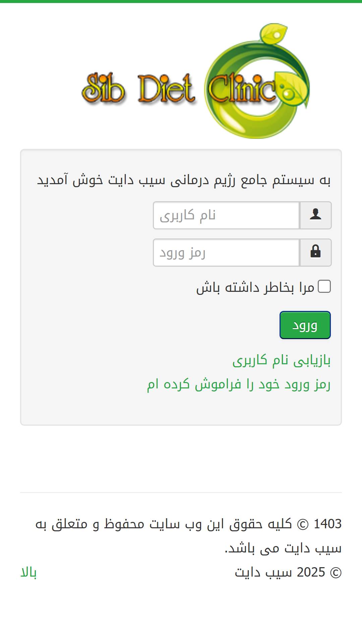Screen dimensions: 362x644
Task: Click the right leaf with droplet on logo
Action: (290, 88)
